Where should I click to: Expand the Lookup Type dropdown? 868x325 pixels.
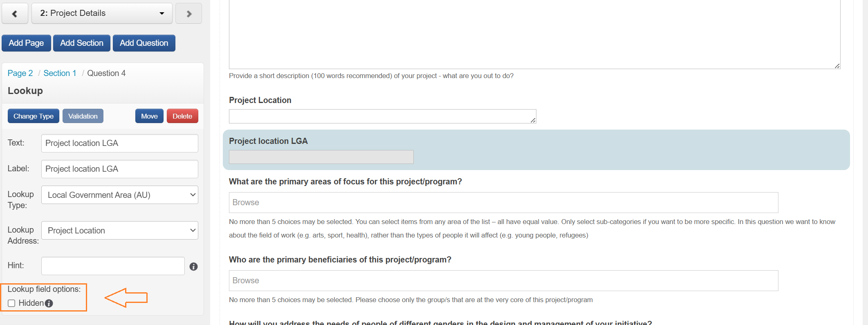(x=119, y=195)
